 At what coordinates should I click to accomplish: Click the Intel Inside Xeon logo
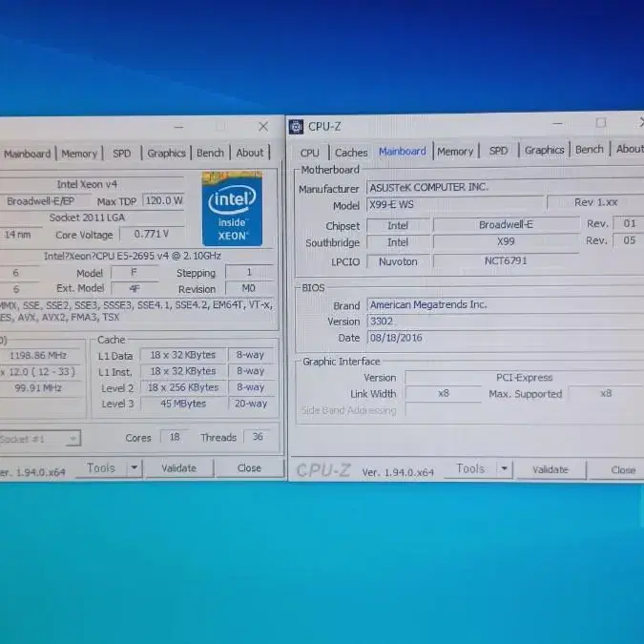pyautogui.click(x=232, y=209)
